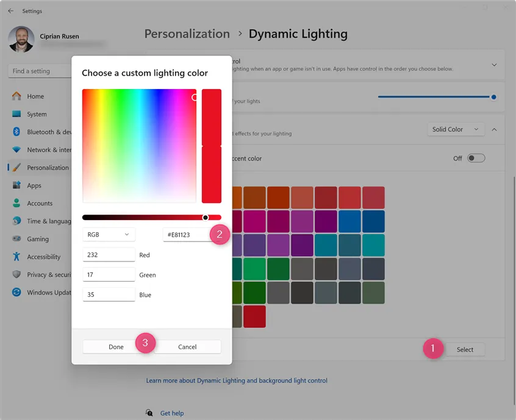Click the Cancel button in dialog
The height and width of the screenshot is (420, 516).
(187, 347)
